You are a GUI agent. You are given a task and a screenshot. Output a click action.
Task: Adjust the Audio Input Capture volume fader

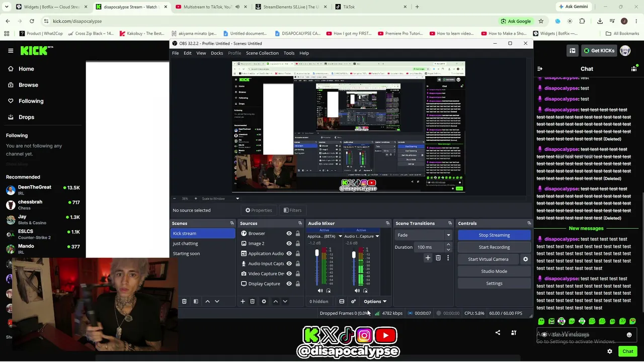coord(354,255)
